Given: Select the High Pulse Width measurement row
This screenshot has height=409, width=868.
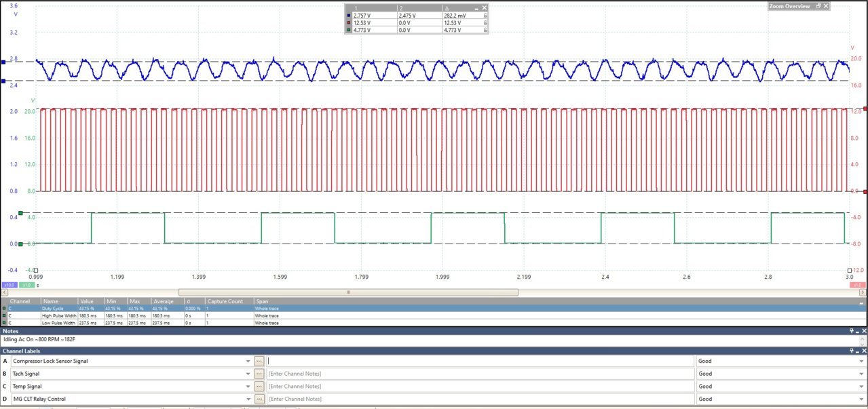Looking at the screenshot, I should coord(434,315).
